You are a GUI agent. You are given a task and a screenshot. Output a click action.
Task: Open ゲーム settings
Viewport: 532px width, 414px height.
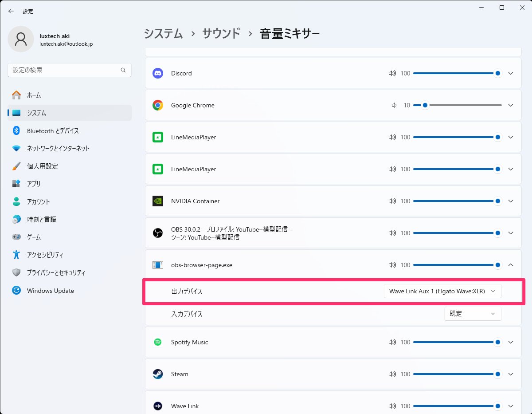(70, 237)
